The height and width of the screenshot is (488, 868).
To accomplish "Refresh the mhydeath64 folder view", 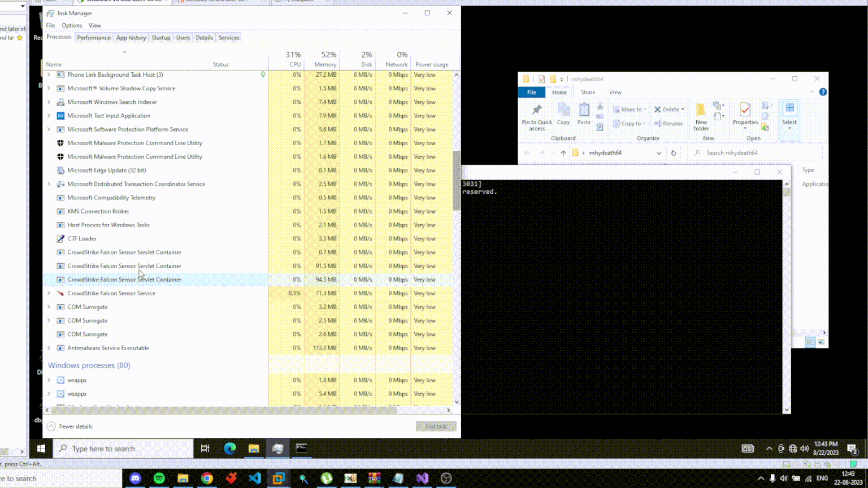I will point(673,153).
